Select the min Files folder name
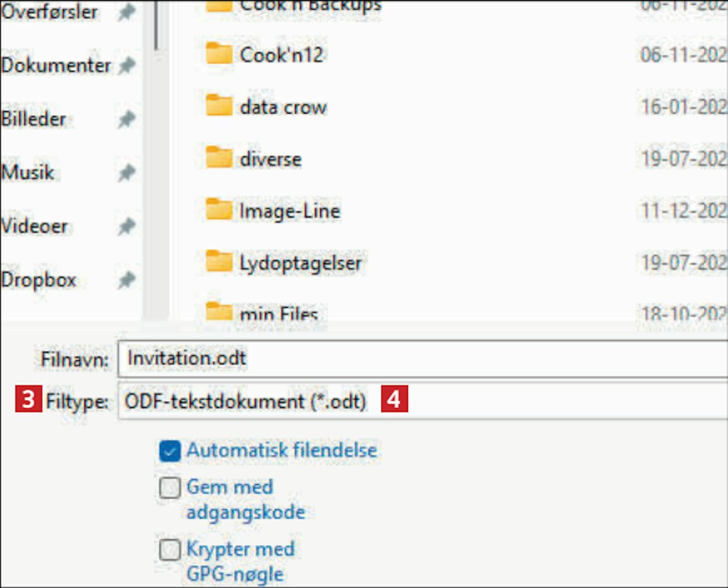Screen dimensions: 728x588 [x=279, y=314]
